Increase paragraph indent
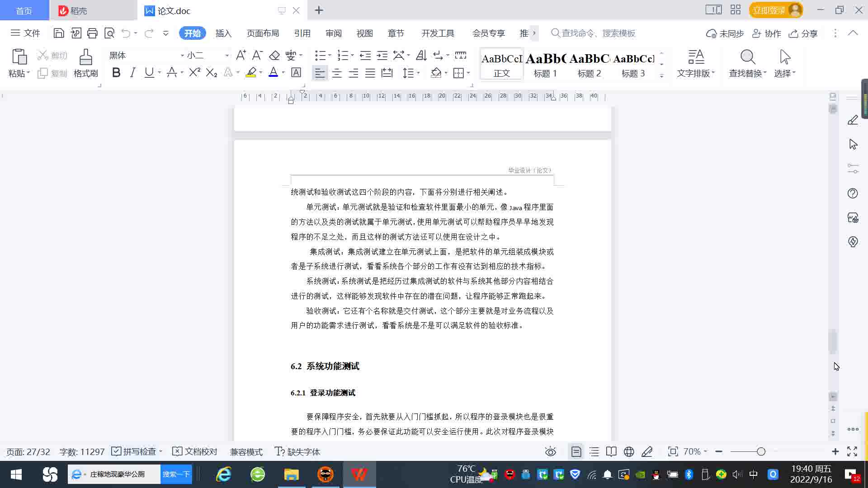This screenshot has height=488, width=868. click(382, 55)
